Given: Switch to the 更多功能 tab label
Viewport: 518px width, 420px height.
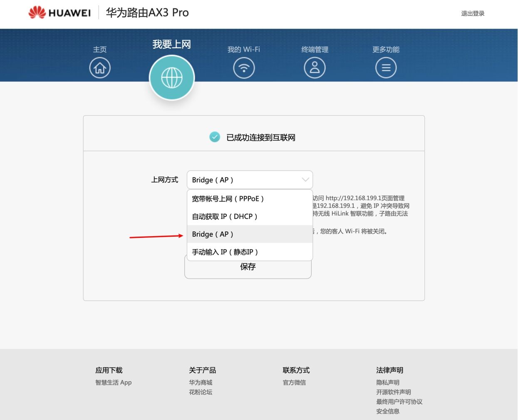Looking at the screenshot, I should point(386,49).
